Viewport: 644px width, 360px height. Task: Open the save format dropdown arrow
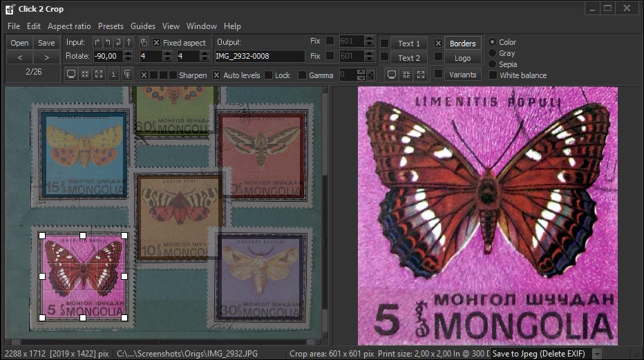[597, 353]
